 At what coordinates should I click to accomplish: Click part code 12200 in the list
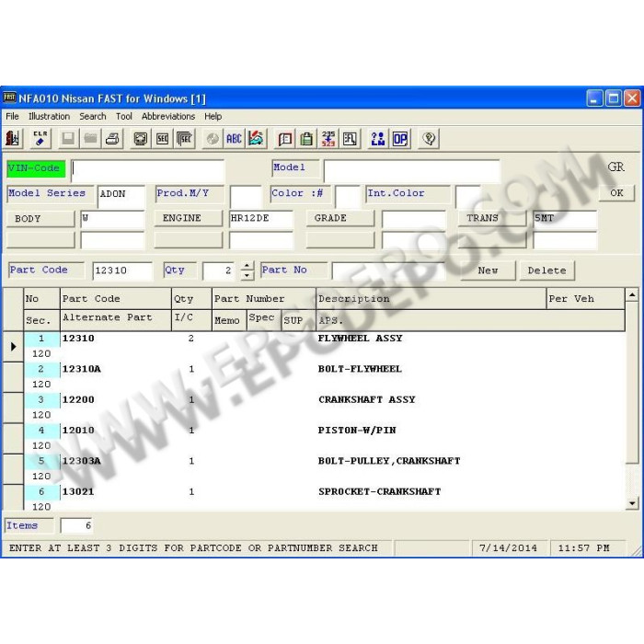click(x=78, y=399)
